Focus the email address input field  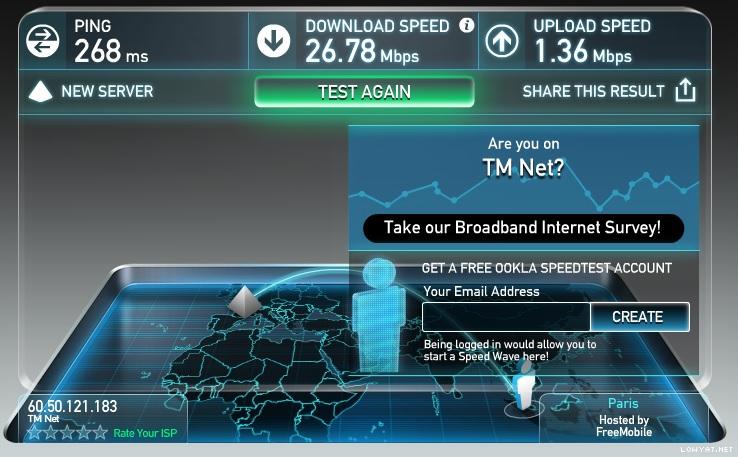(506, 317)
